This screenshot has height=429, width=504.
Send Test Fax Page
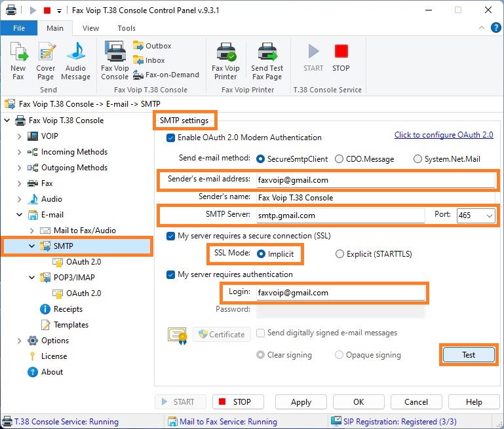[x=267, y=61]
